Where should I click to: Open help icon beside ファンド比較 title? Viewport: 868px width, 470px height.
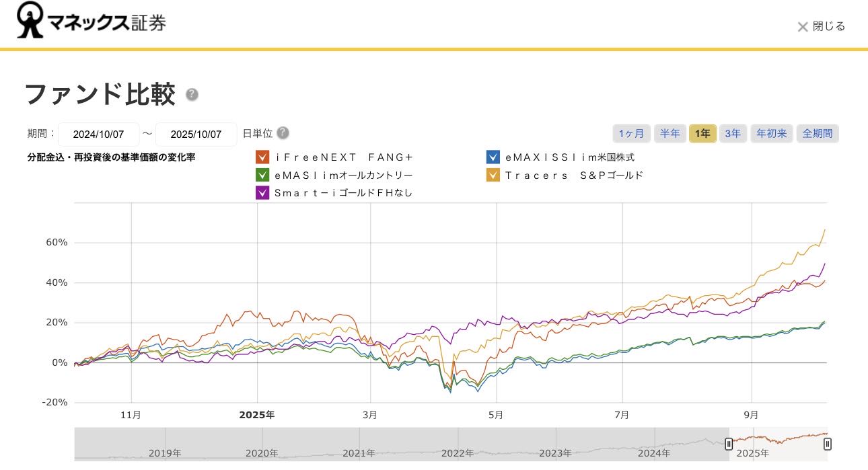192,94
